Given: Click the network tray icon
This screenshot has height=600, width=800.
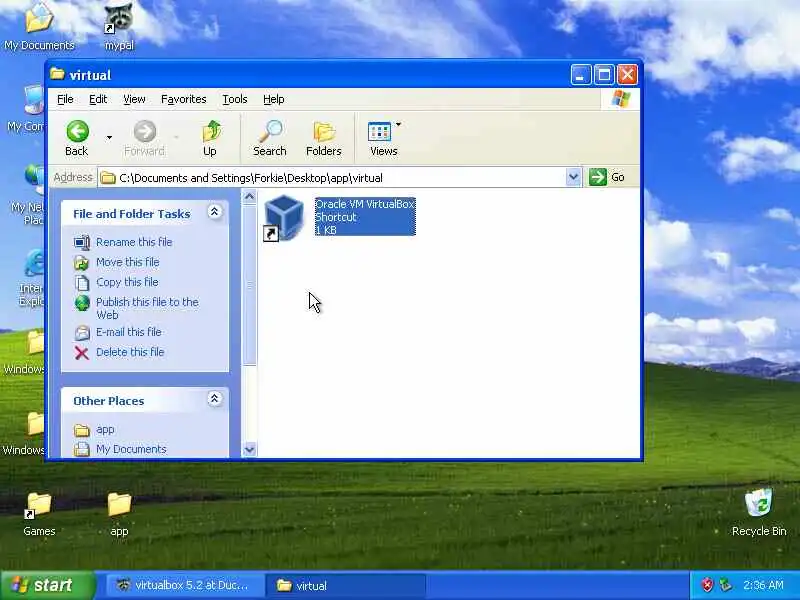Looking at the screenshot, I should [725, 585].
